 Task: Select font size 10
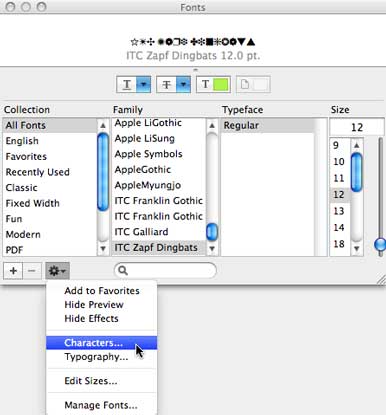(340, 162)
